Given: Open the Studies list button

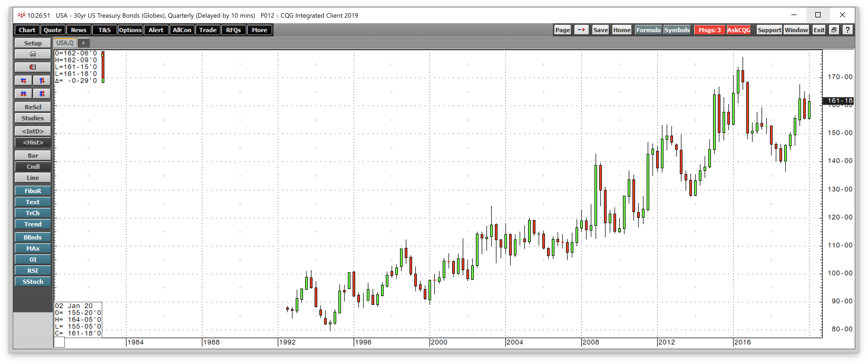Looking at the screenshot, I should pos(33,118).
